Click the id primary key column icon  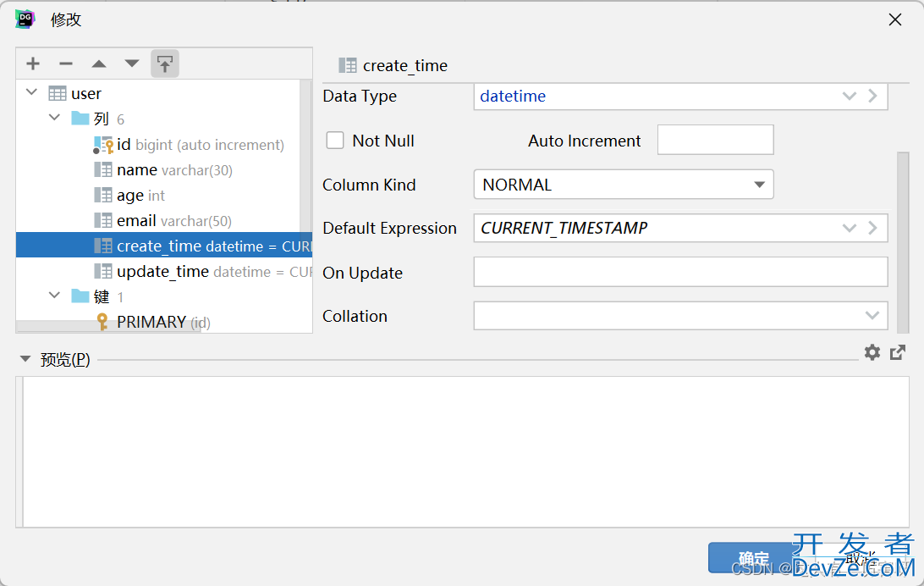[x=103, y=145]
